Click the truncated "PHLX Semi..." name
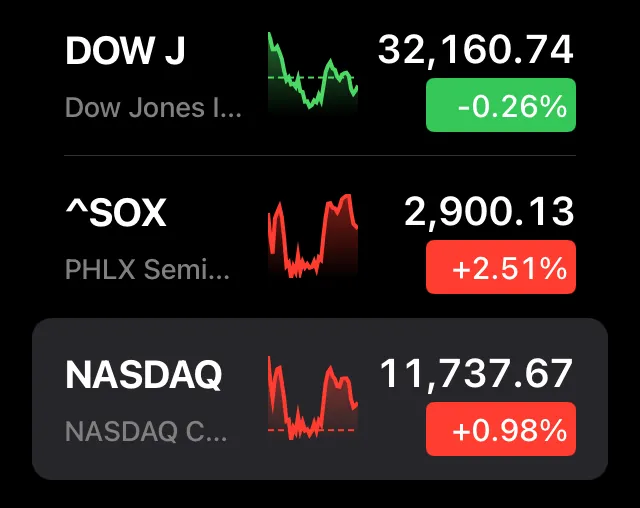The image size is (640, 508). 147,269
